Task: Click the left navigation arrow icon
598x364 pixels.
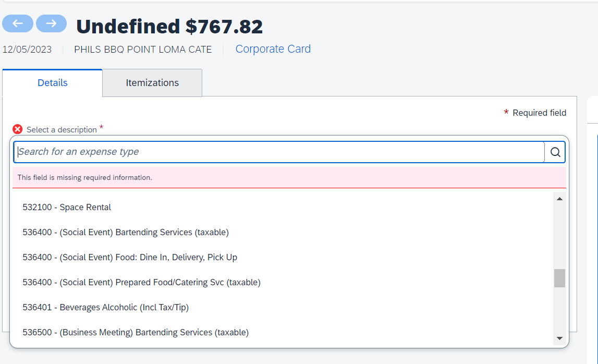Action: pyautogui.click(x=17, y=23)
